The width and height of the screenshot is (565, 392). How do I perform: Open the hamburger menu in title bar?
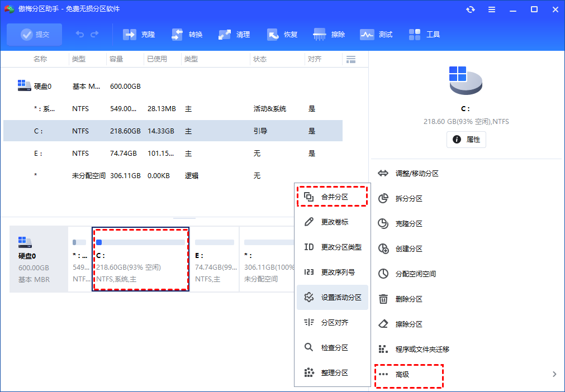[491, 9]
